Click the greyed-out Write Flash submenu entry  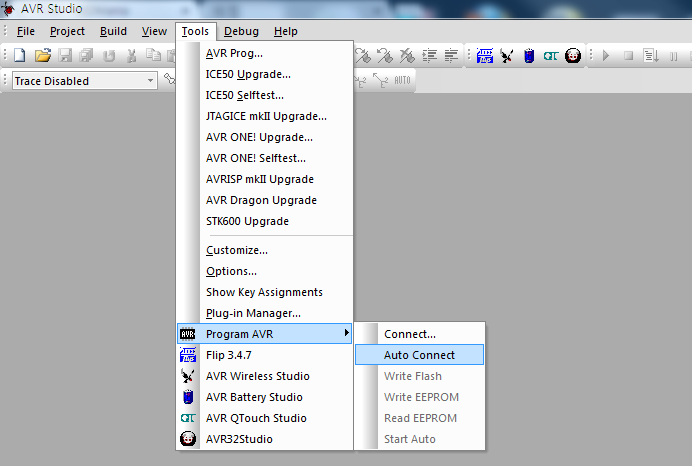420,376
